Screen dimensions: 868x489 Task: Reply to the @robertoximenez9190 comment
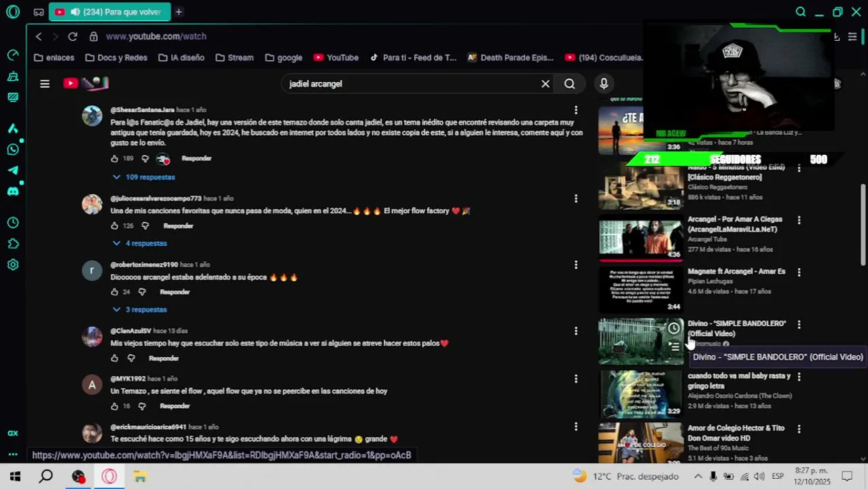tap(175, 292)
